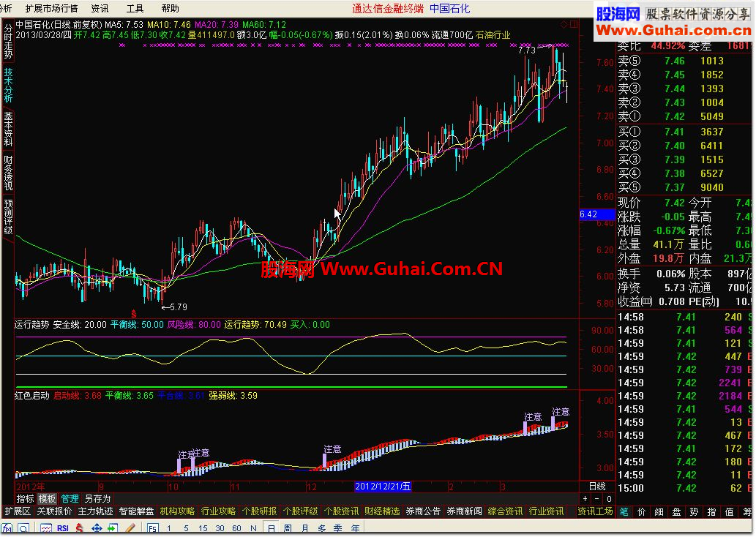
Task: Switch to 预测评级 side tab
Action: [8, 217]
